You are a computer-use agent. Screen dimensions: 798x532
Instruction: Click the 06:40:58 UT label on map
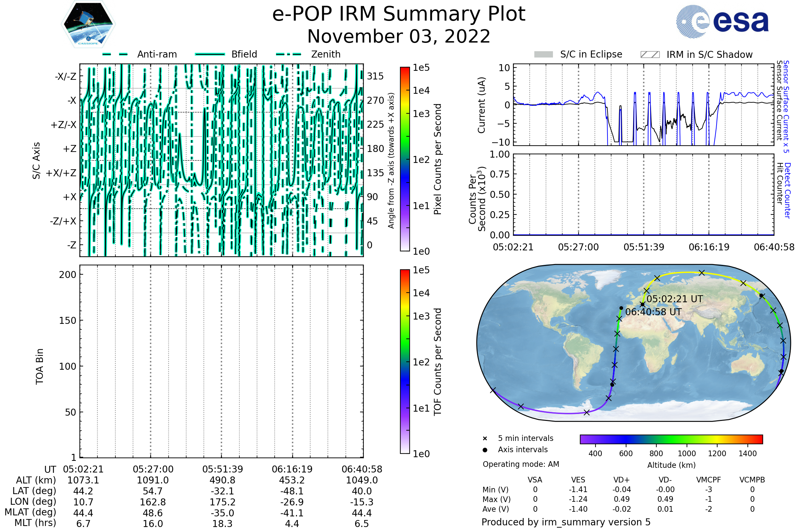[653, 312]
